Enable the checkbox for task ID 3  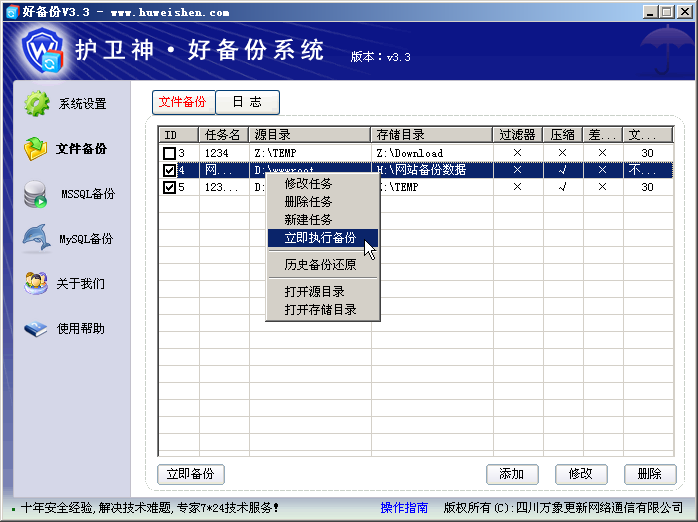[x=169, y=153]
